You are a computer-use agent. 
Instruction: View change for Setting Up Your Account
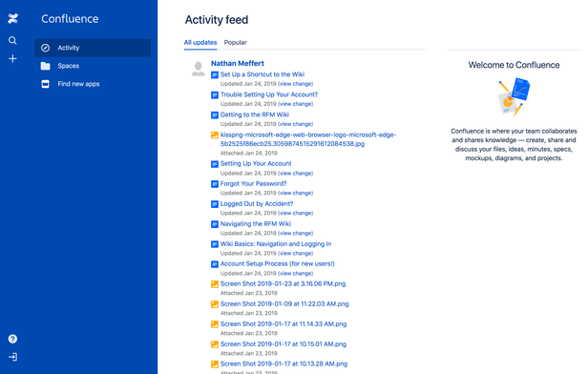[296, 174]
